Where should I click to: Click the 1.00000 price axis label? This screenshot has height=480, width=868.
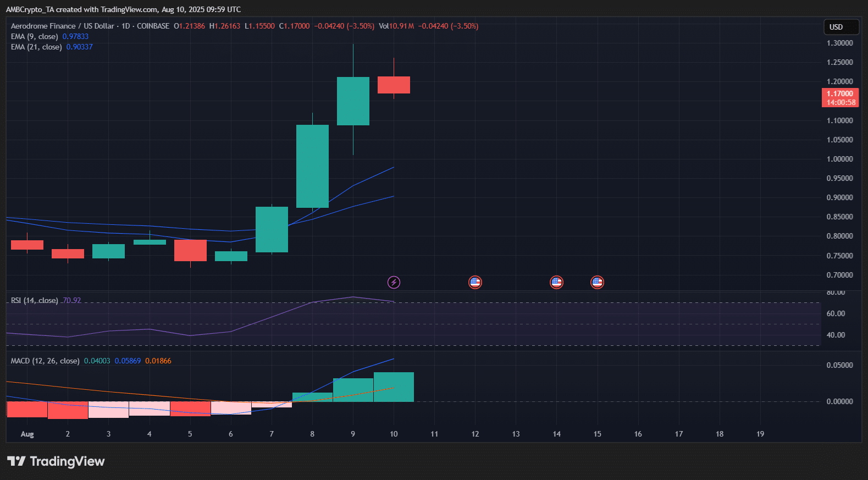click(839, 159)
